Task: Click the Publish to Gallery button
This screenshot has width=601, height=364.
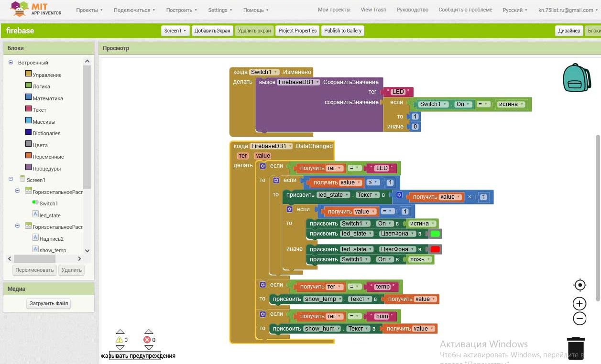Action: point(343,31)
